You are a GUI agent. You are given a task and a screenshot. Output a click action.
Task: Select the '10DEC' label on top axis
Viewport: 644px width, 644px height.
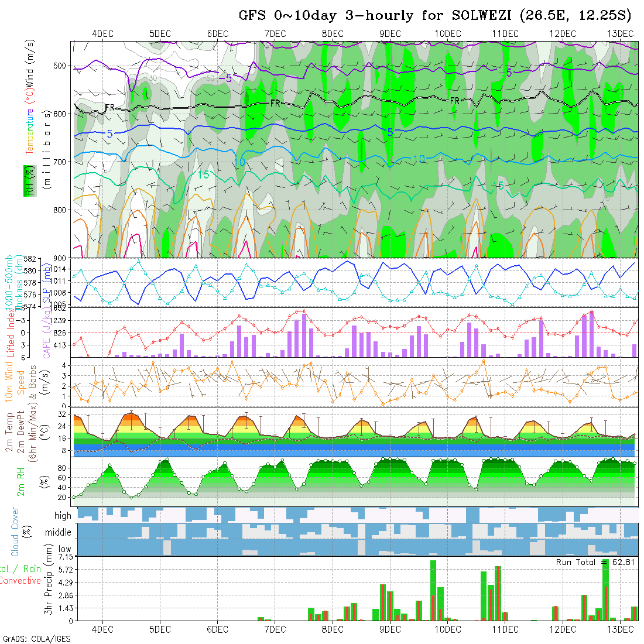448,34
